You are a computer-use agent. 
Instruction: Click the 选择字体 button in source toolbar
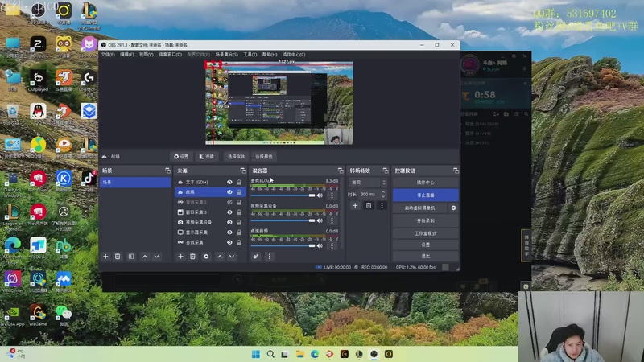point(236,156)
